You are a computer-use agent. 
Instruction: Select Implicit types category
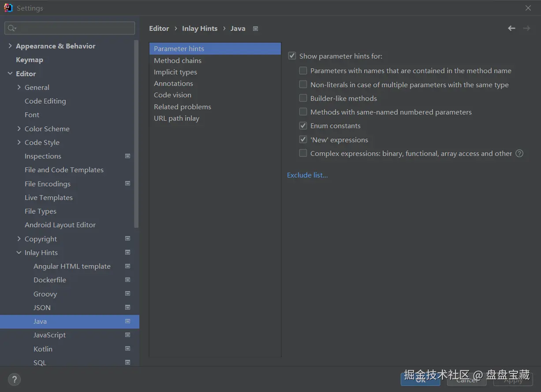(x=215, y=72)
